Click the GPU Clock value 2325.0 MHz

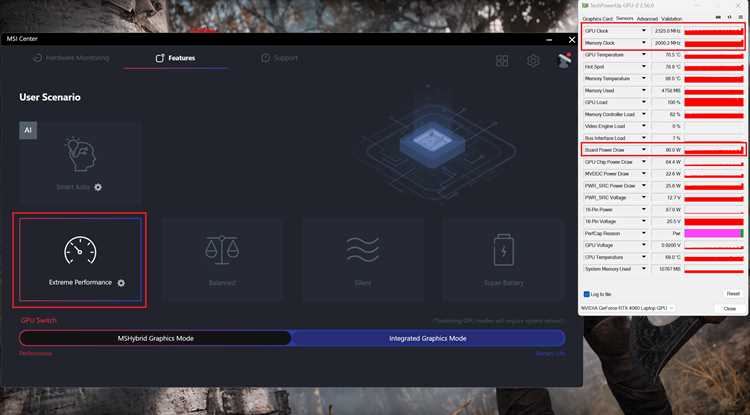pyautogui.click(x=666, y=31)
